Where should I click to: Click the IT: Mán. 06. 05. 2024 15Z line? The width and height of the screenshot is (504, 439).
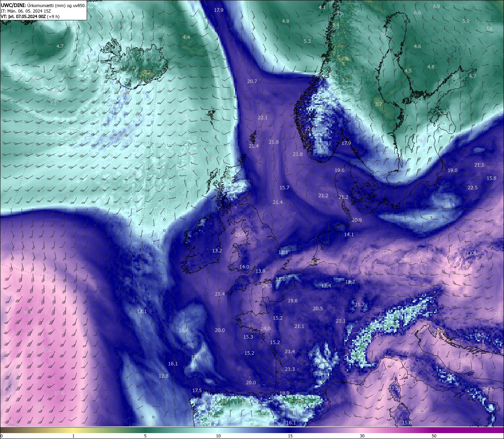[x=26, y=11]
